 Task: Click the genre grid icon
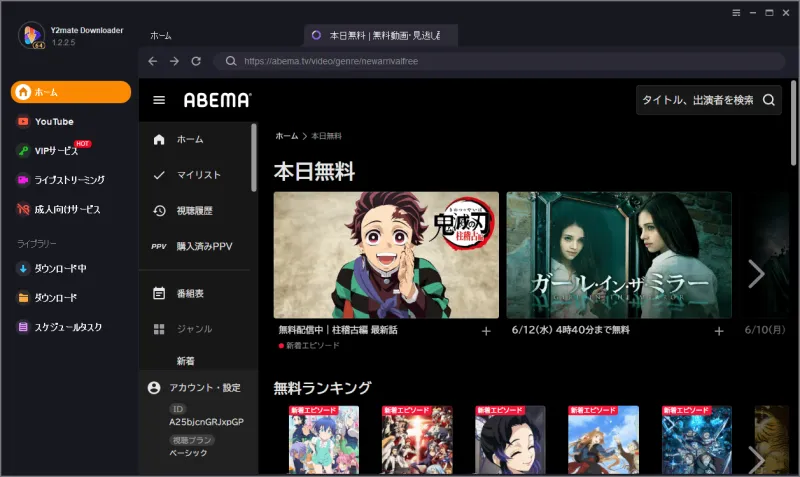pyautogui.click(x=159, y=329)
